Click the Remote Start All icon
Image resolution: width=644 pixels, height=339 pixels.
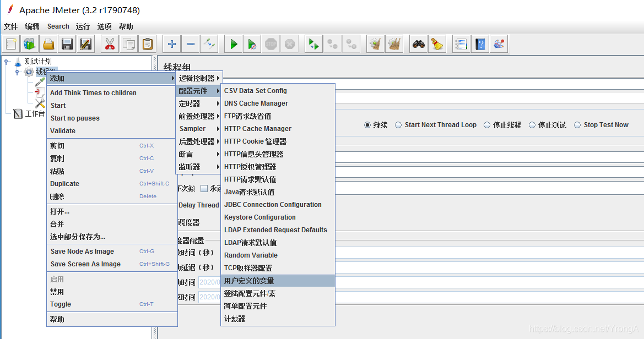click(314, 44)
